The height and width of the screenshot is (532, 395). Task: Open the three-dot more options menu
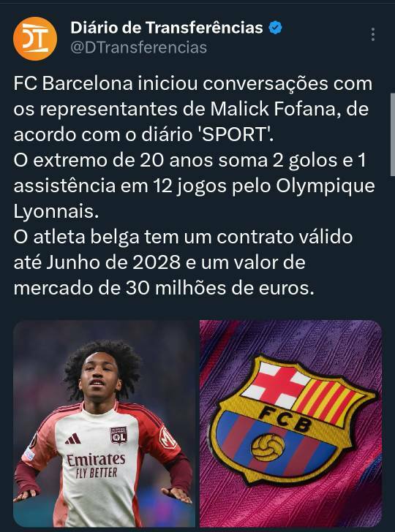coord(373,34)
